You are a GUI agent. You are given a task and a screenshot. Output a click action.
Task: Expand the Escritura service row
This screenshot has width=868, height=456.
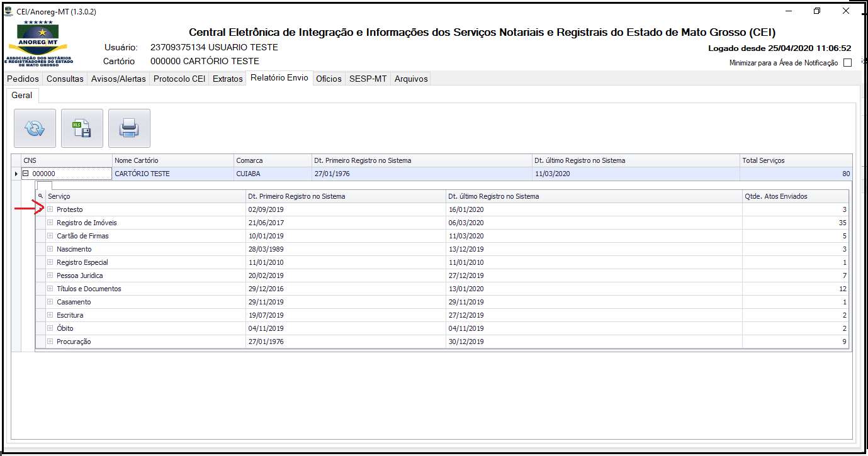[50, 315]
